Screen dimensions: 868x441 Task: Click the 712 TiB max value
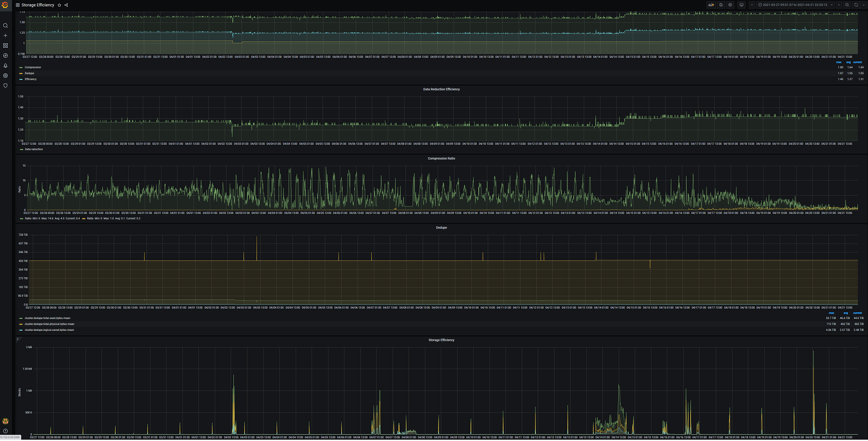coord(831,324)
